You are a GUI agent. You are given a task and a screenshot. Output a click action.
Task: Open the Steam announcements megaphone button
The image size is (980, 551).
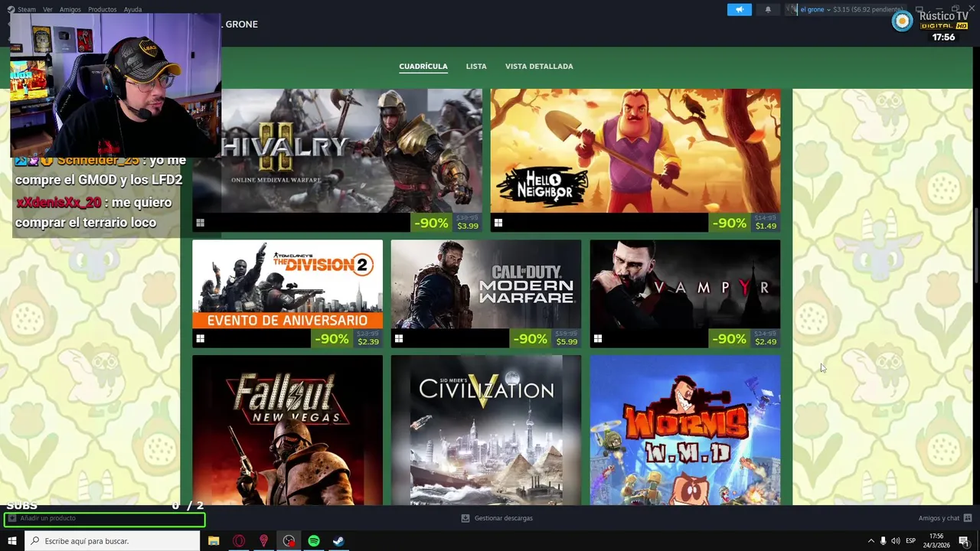point(739,9)
